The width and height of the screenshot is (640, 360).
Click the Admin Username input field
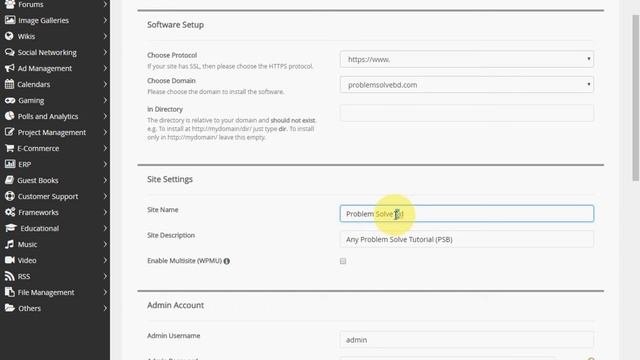point(467,340)
